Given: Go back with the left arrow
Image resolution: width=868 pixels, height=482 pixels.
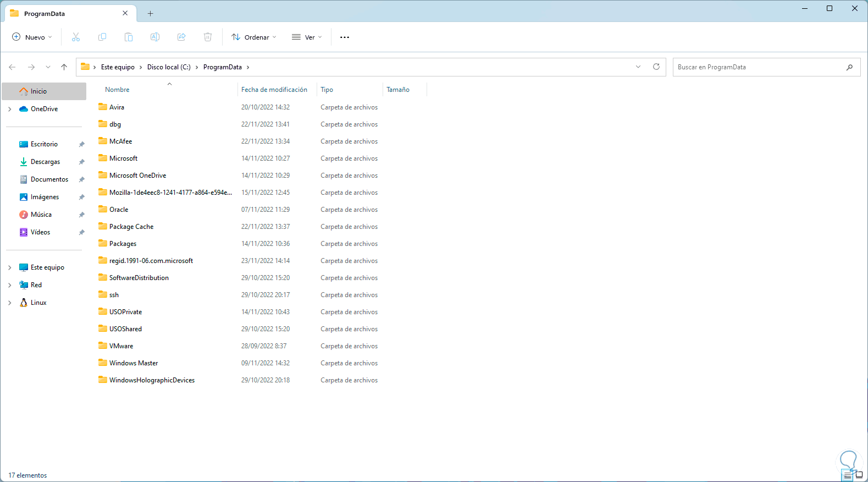Looking at the screenshot, I should [12, 67].
